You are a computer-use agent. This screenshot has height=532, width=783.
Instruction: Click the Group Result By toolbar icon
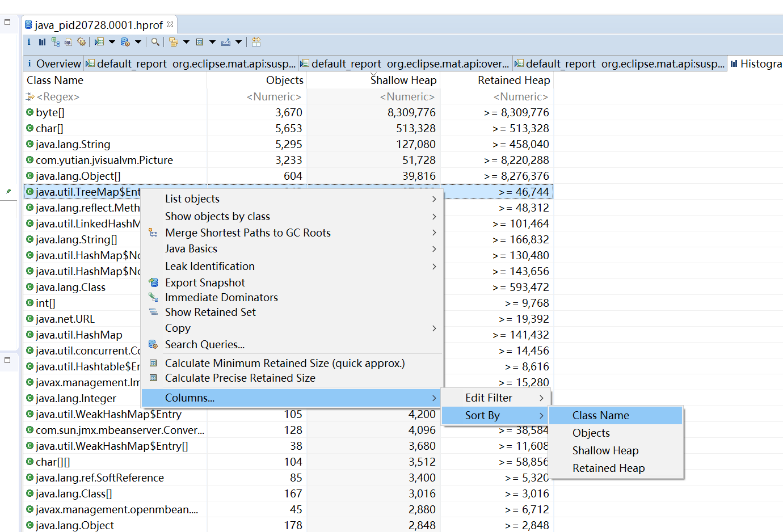[x=174, y=42]
